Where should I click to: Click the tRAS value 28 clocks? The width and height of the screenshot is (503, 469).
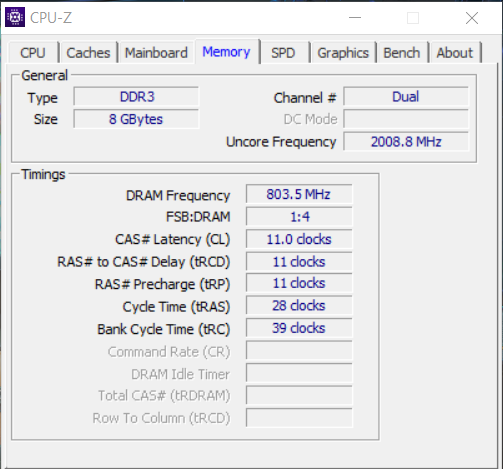coord(299,306)
